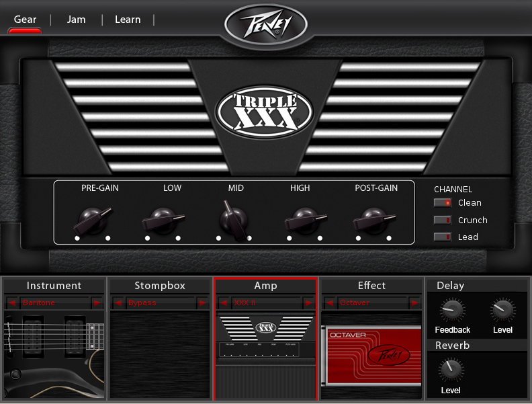Screen dimensions: 532x404
Task: Enable the Lead channel switch
Action: pyautogui.click(x=443, y=237)
